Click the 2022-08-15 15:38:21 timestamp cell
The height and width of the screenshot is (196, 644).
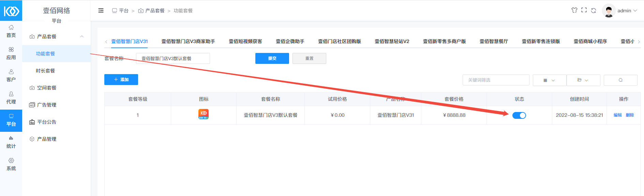click(580, 115)
